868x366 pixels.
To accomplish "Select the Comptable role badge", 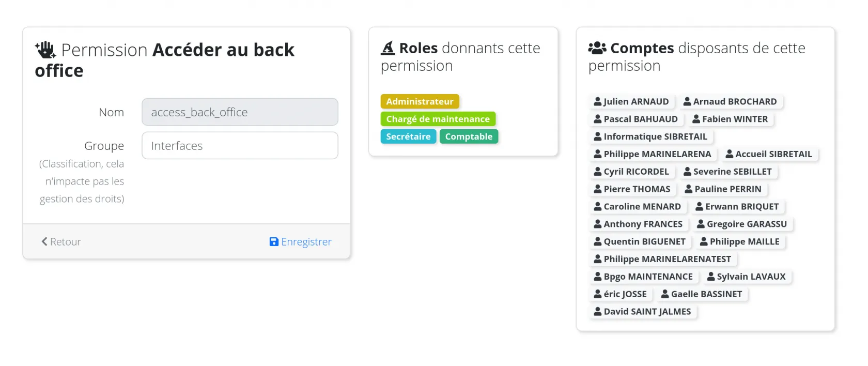I will pos(469,136).
